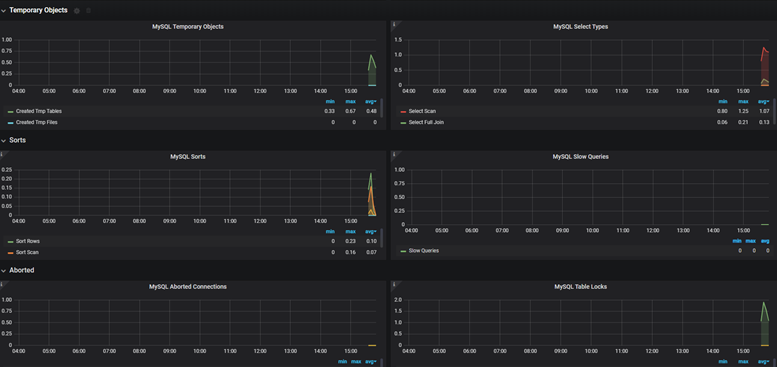Sort Select Types legend by avg
Viewport: 777px width, 367px height.
(764, 102)
